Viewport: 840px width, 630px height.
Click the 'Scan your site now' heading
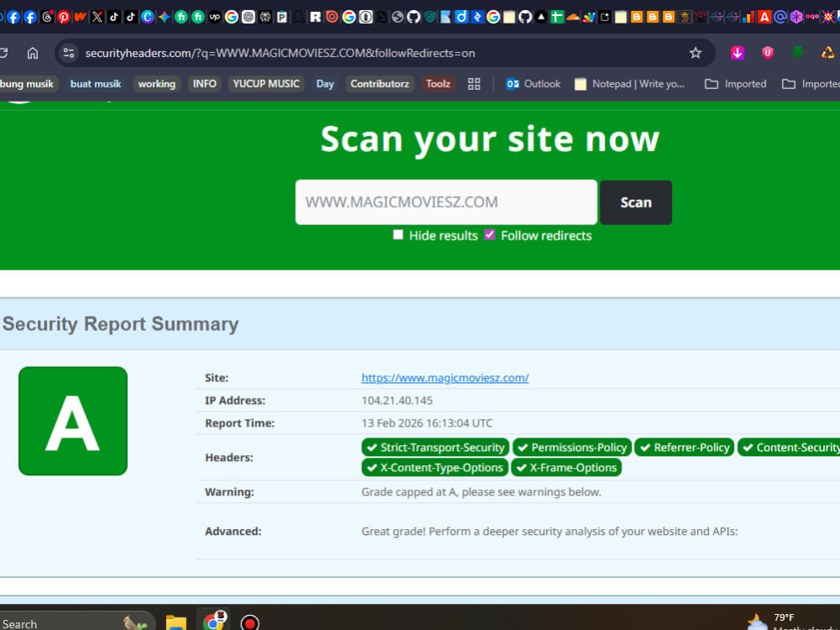pos(490,139)
